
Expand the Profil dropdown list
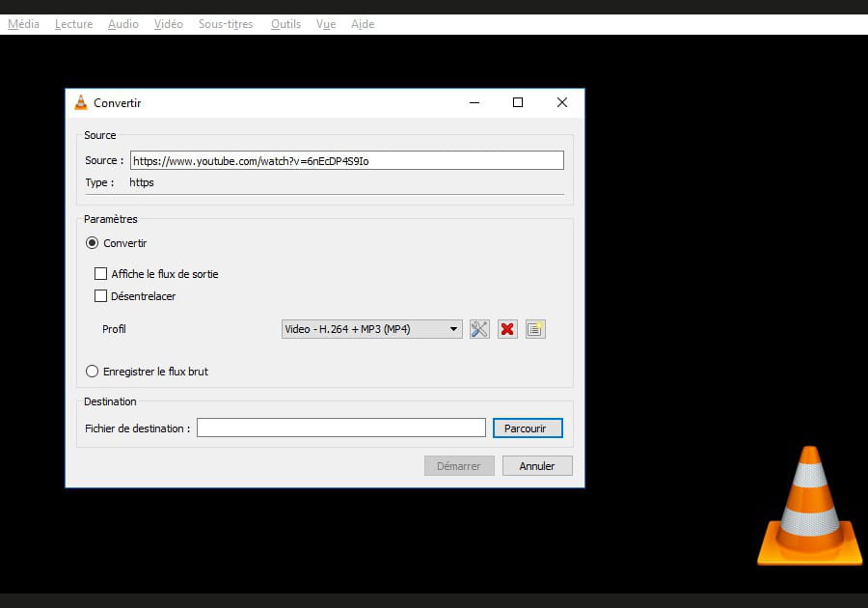tap(371, 329)
